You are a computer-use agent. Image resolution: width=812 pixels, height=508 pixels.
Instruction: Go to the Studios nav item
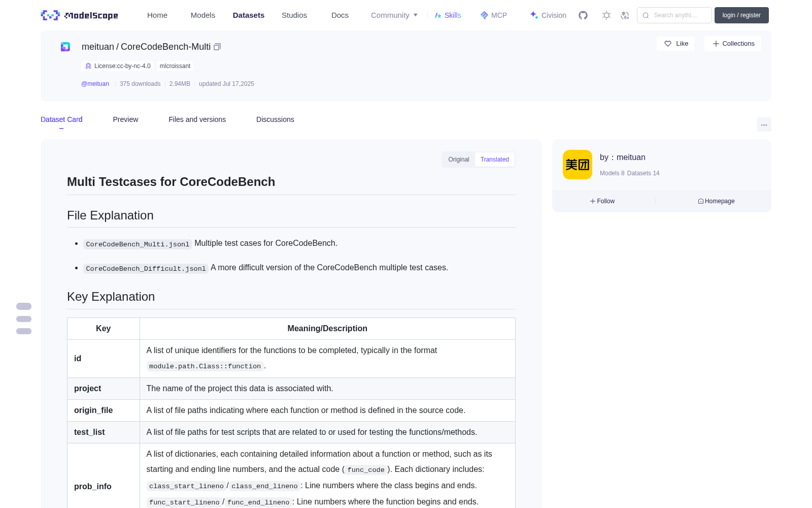tap(294, 15)
